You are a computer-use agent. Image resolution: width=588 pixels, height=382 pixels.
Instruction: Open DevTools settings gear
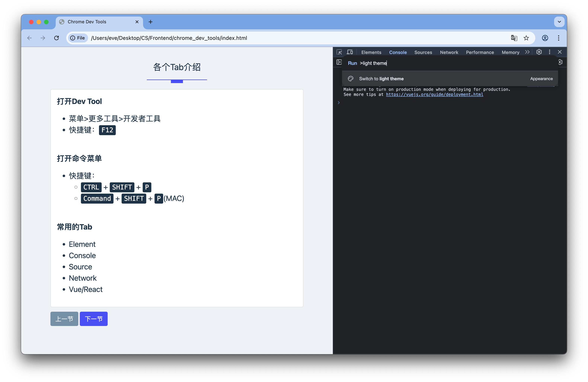pyautogui.click(x=539, y=52)
